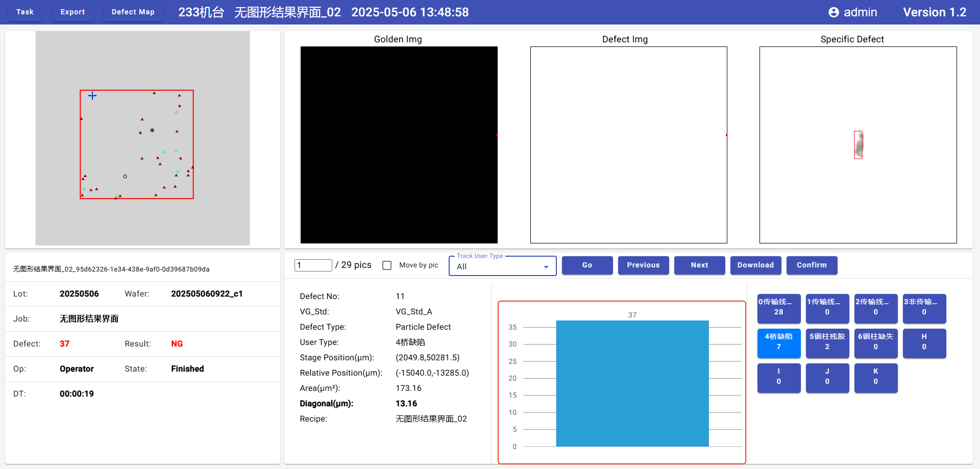The height and width of the screenshot is (469, 980).
Task: Click the Download button
Action: 755,265
